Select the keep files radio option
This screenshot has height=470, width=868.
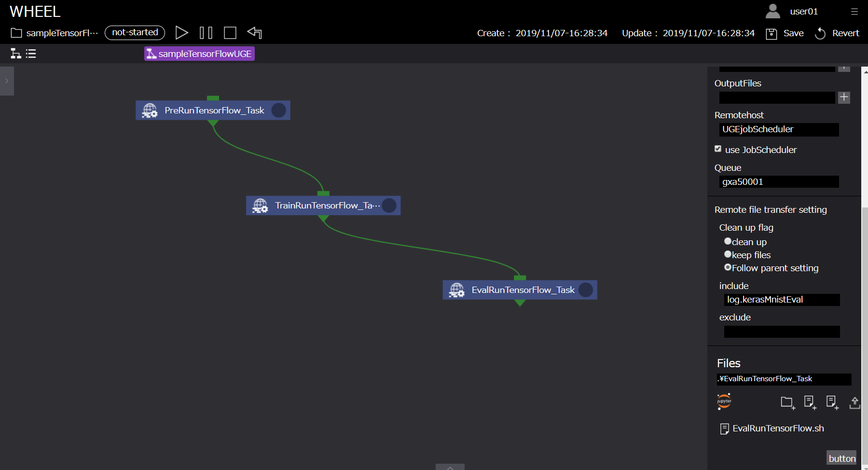pyautogui.click(x=728, y=254)
